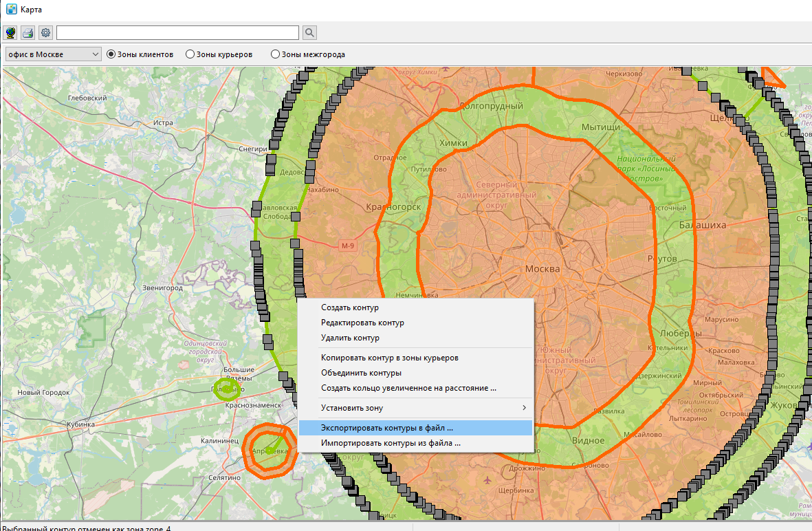Open settings via the gear icon

45,32
